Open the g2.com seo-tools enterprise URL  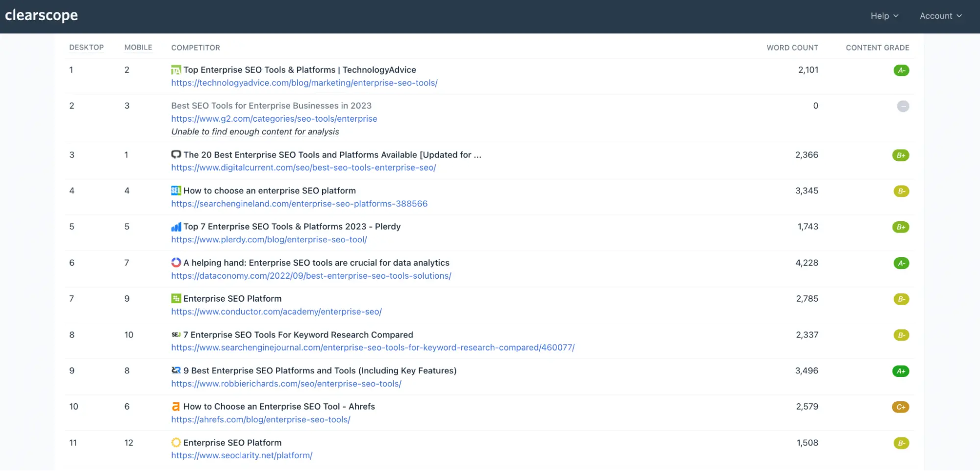274,119
